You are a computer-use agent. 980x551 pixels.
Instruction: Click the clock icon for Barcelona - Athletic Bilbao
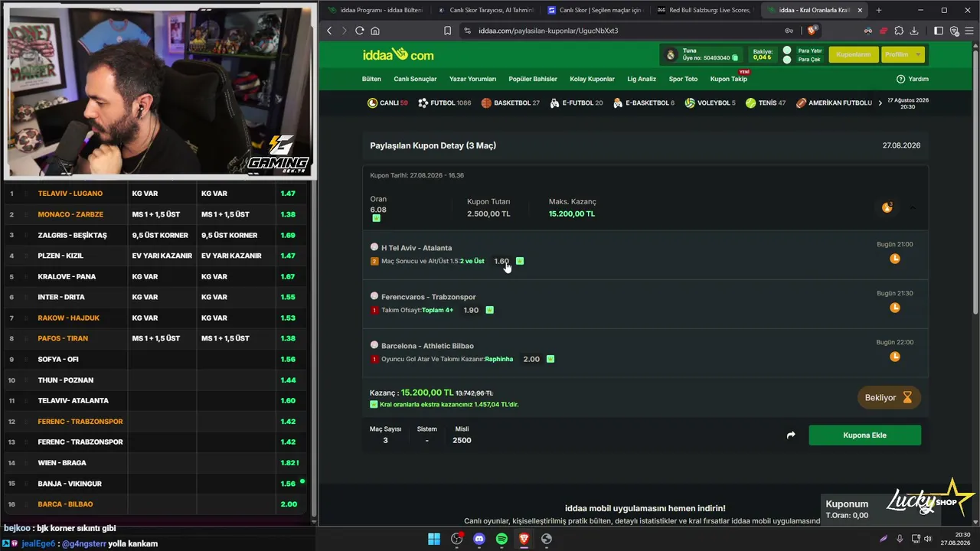pos(895,357)
